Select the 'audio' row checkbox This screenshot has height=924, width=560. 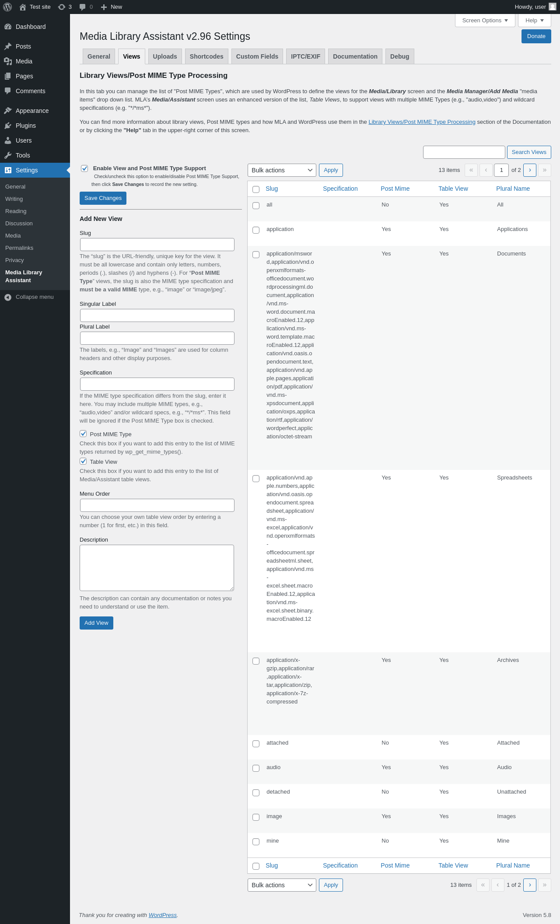coord(256,768)
